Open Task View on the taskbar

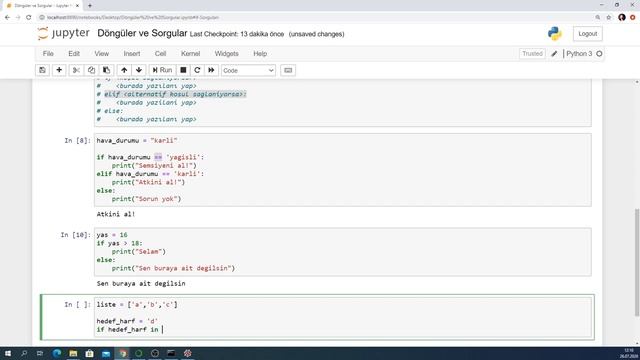pyautogui.click(x=40, y=353)
